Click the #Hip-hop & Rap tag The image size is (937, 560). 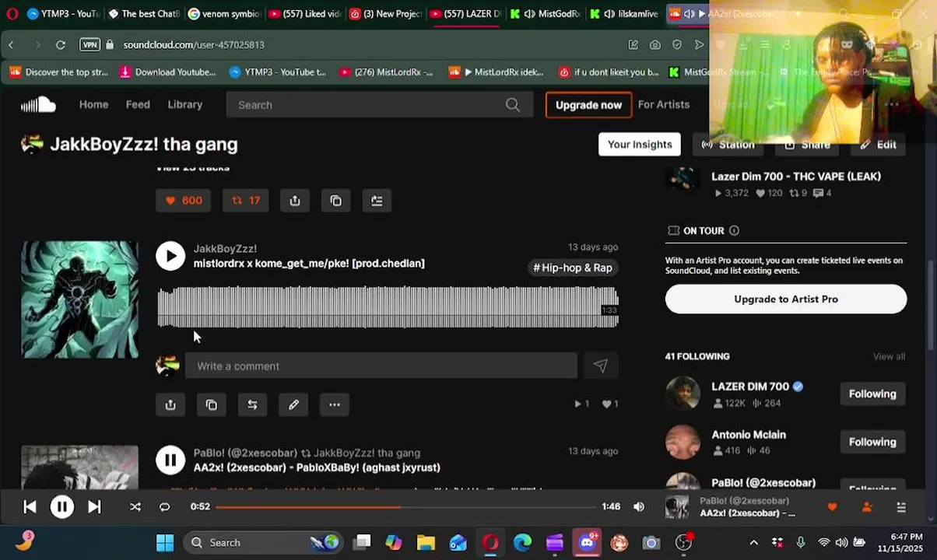point(573,268)
